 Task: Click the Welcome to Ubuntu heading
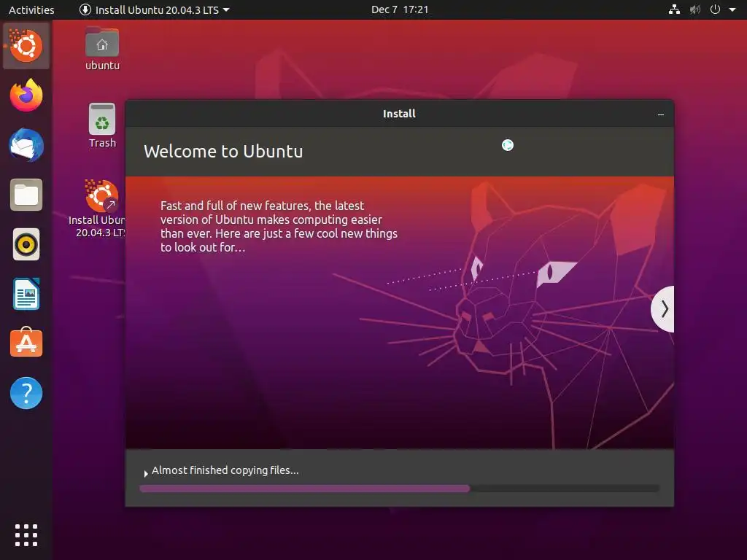point(223,152)
